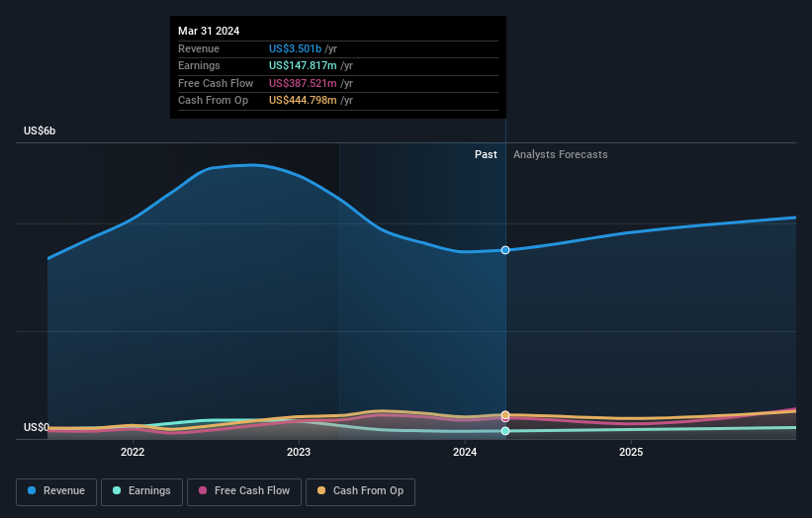Click the orange Cash From Op data point

[x=505, y=414]
